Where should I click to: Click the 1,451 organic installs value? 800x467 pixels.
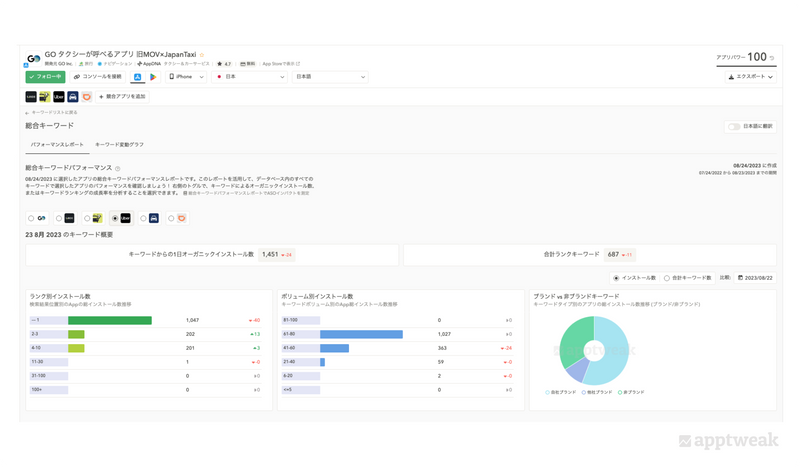(270, 255)
